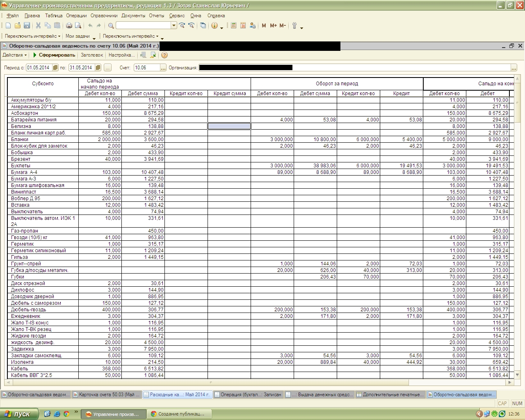The width and height of the screenshot is (525, 420).
Task: Click the Заголовок button
Action: [x=92, y=55]
